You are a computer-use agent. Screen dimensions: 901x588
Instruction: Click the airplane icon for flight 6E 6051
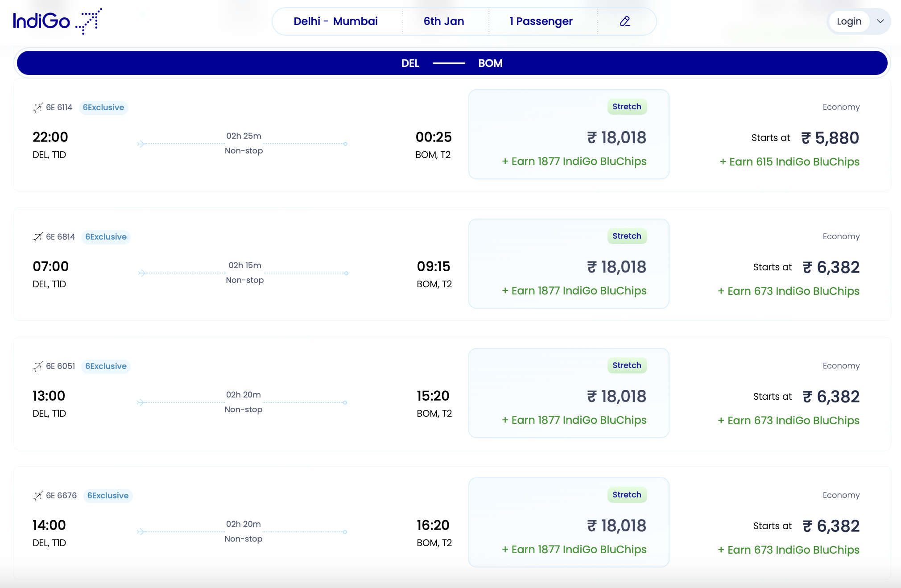point(38,366)
